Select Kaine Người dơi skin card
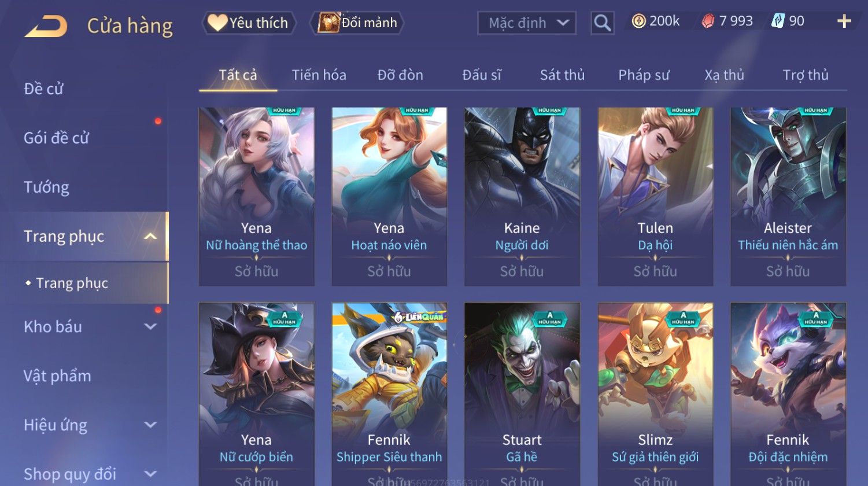This screenshot has width=868, height=486. click(522, 197)
